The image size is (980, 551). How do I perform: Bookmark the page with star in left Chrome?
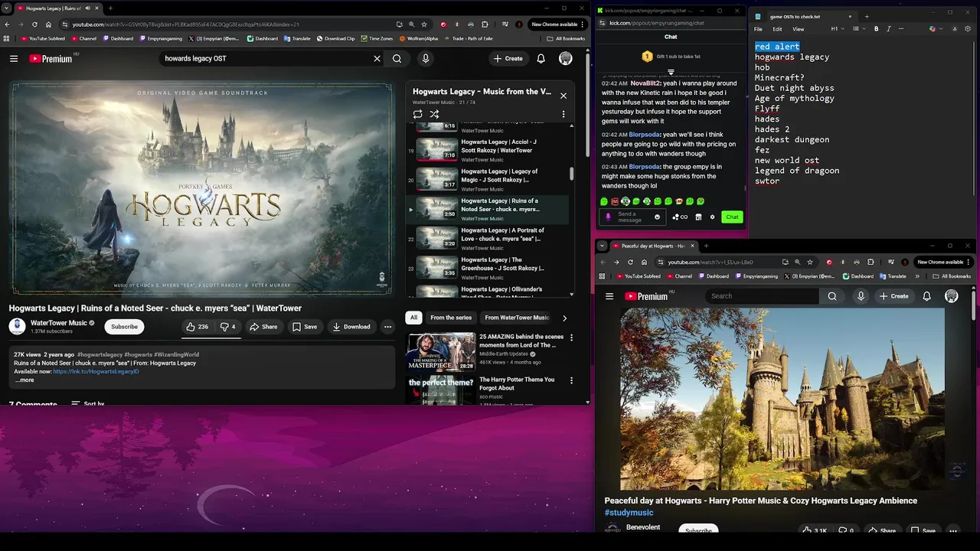tap(424, 24)
